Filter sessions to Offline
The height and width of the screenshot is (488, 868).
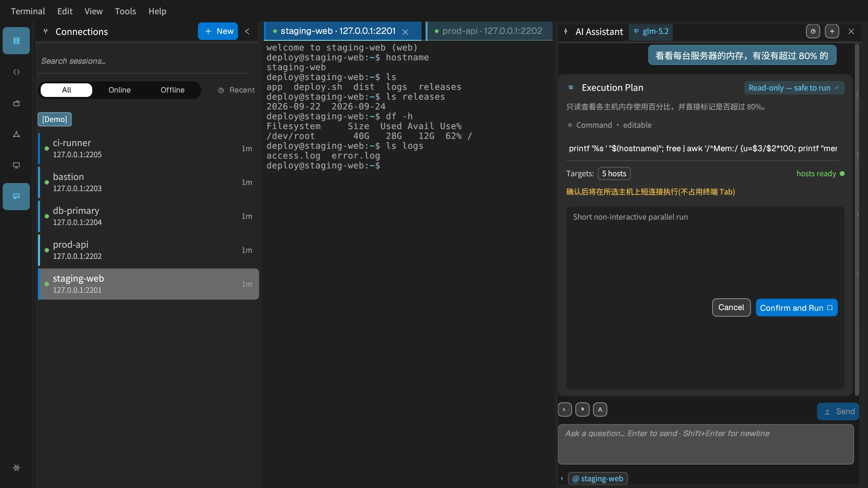173,90
